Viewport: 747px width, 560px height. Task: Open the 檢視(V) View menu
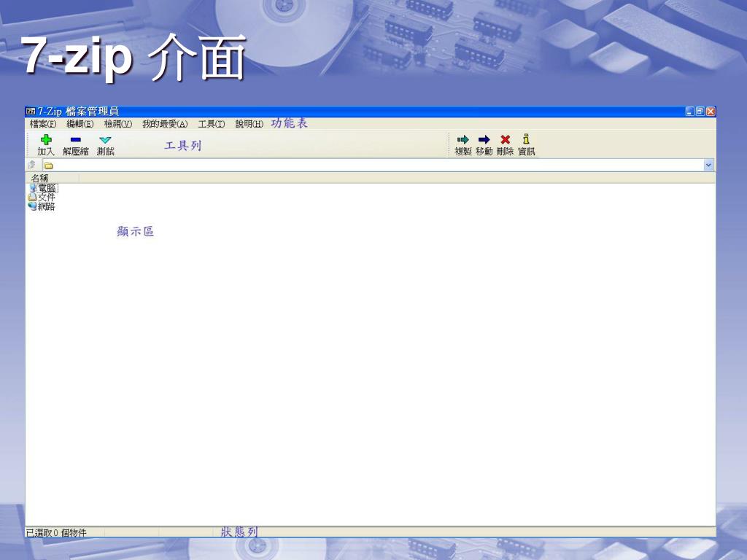(x=118, y=124)
